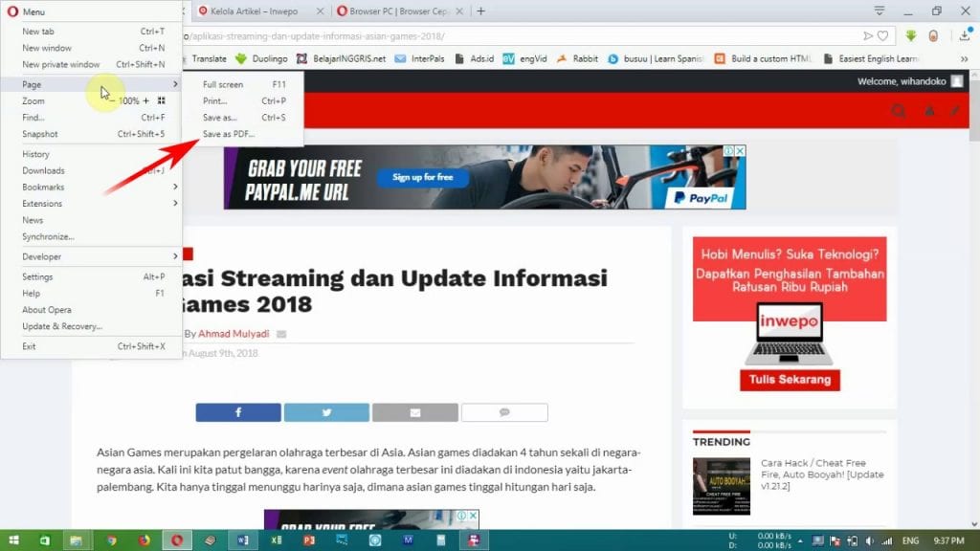Expand the Extensions submenu

coord(96,204)
